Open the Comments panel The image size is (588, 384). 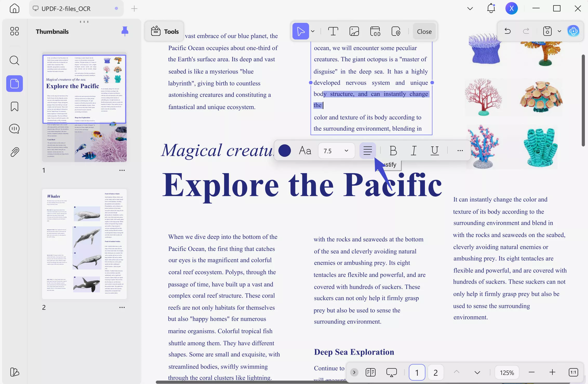click(x=14, y=128)
